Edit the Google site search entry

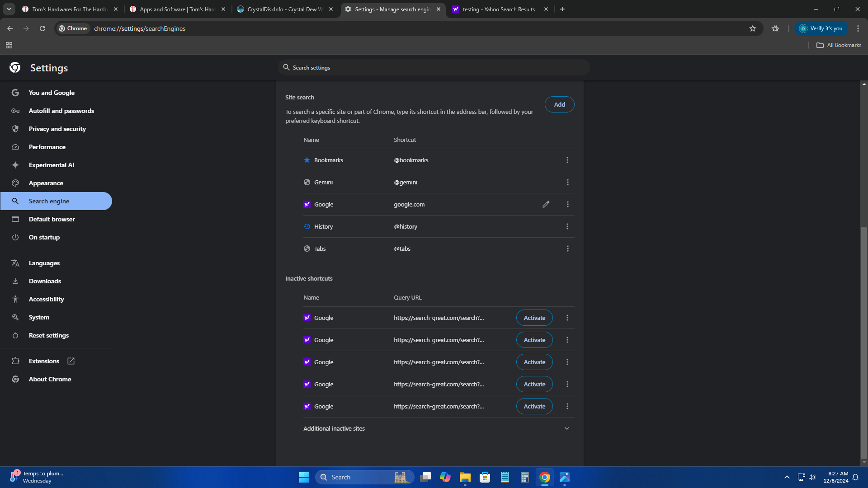tap(546, 204)
